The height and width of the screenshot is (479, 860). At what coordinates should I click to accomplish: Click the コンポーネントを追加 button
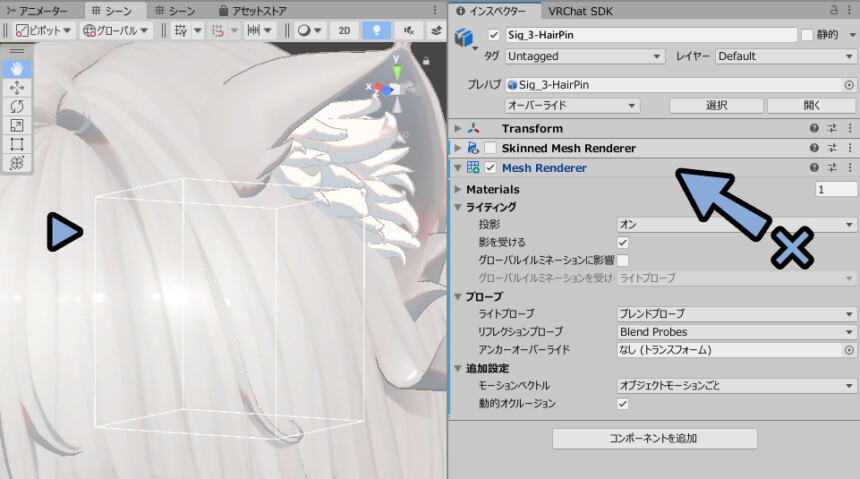pyautogui.click(x=654, y=438)
